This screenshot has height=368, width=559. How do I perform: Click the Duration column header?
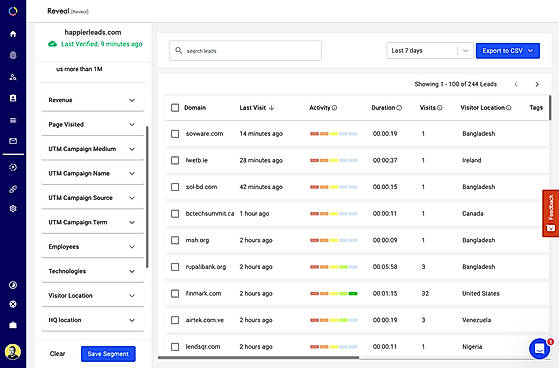click(x=383, y=108)
